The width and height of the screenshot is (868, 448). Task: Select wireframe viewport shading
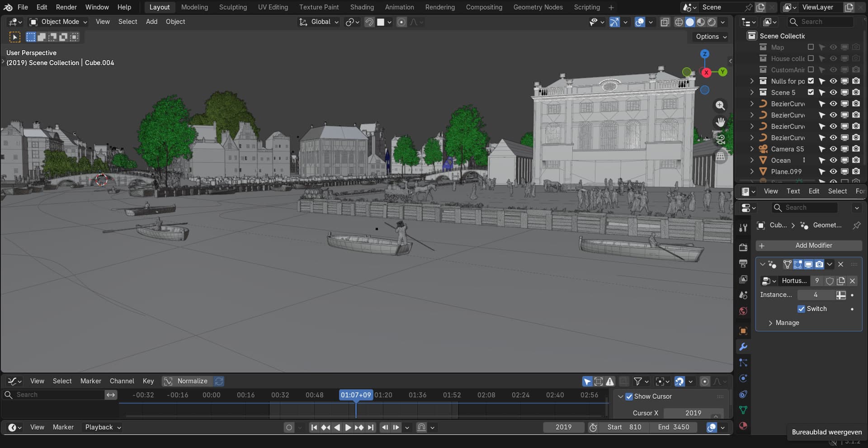tap(679, 22)
